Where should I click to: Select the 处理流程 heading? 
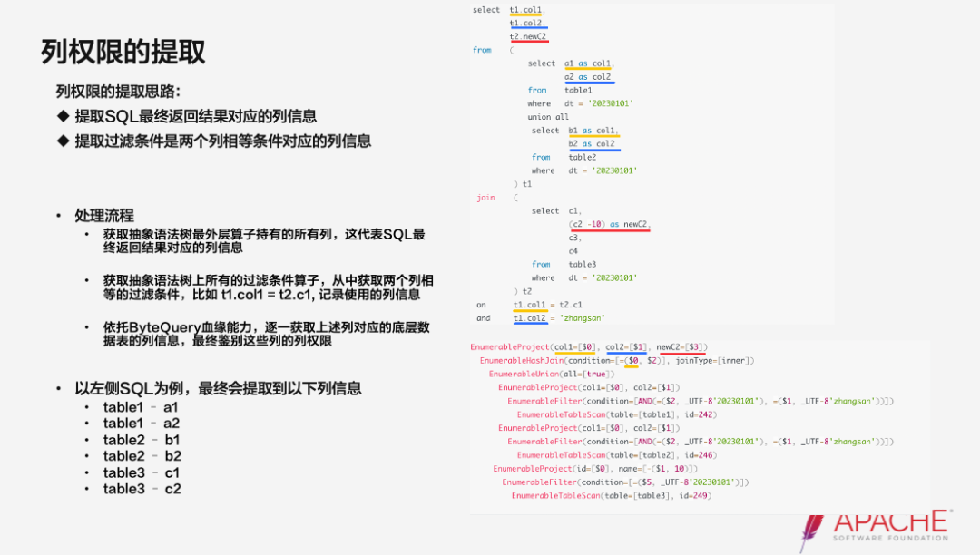[x=104, y=216]
